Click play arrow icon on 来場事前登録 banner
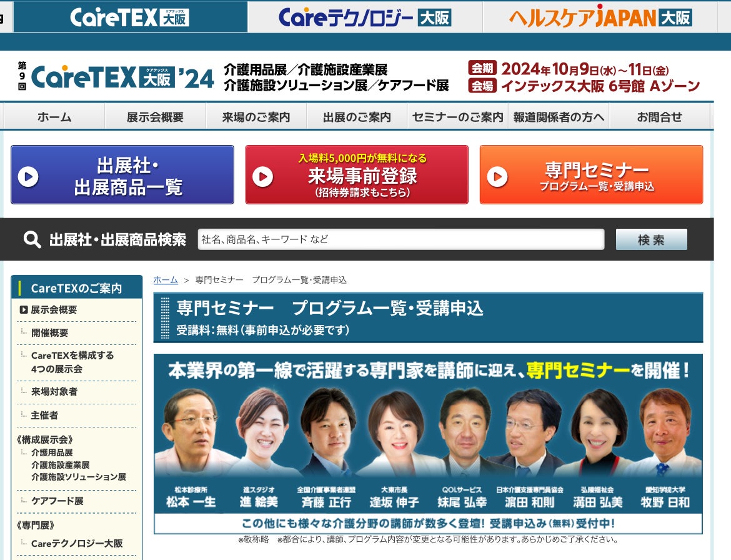The width and height of the screenshot is (731, 560). [x=262, y=177]
